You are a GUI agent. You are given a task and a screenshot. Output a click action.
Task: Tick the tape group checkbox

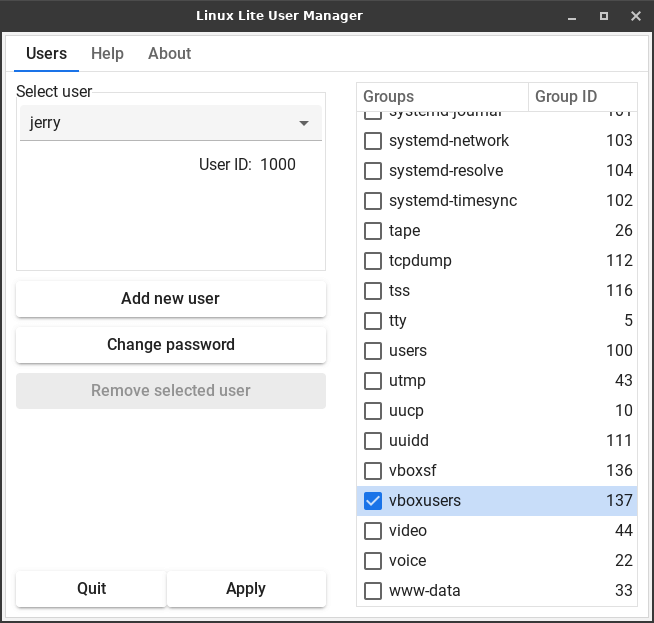pos(373,231)
